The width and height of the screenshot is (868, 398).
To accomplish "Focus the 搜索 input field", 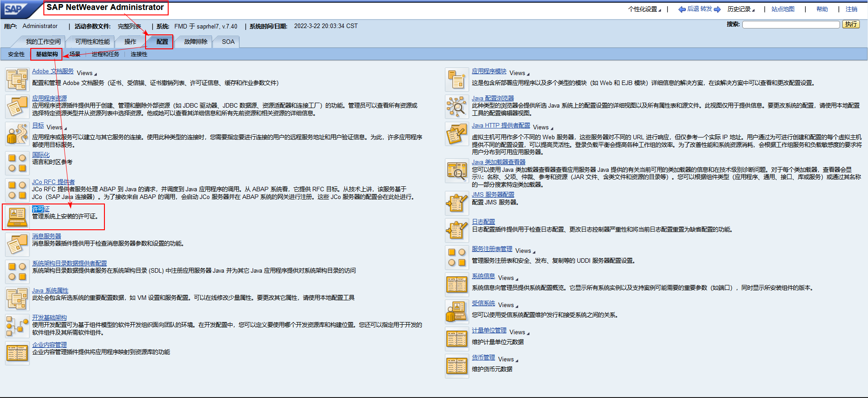I will [x=791, y=24].
